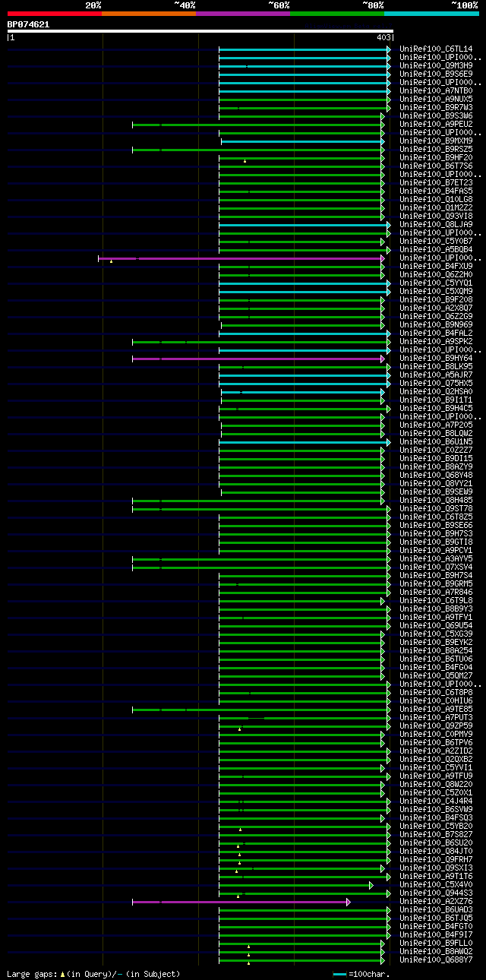486x980 pixels.
Task: Click the purple ~60% identity legend segment
Action: click(242, 14)
